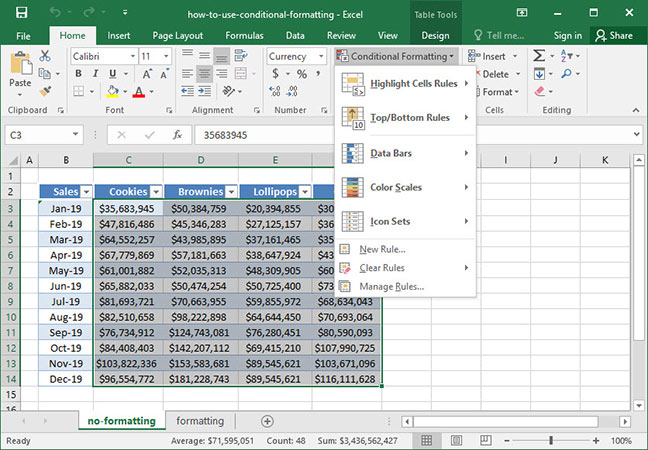Click the Conditional Formatting button
Image resolution: width=648 pixels, height=450 pixels.
pos(395,56)
